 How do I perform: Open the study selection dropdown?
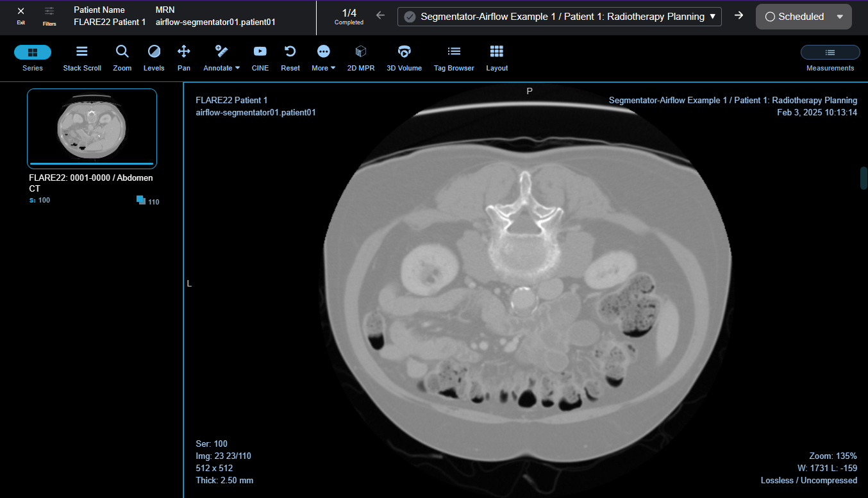(559, 17)
